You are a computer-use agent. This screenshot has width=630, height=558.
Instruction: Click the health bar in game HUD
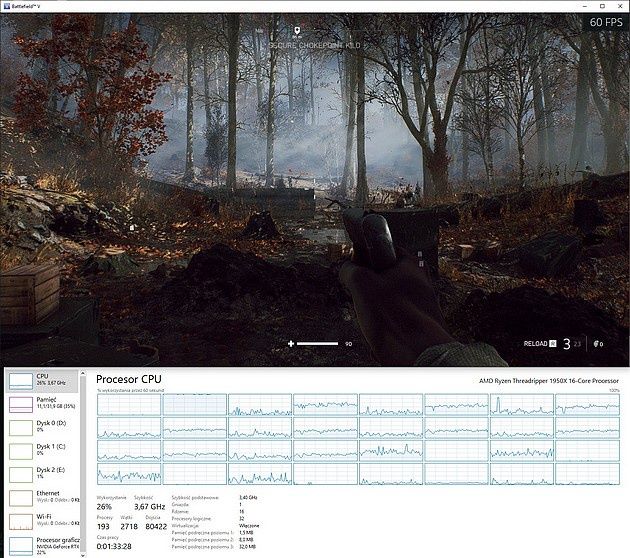pyautogui.click(x=317, y=343)
